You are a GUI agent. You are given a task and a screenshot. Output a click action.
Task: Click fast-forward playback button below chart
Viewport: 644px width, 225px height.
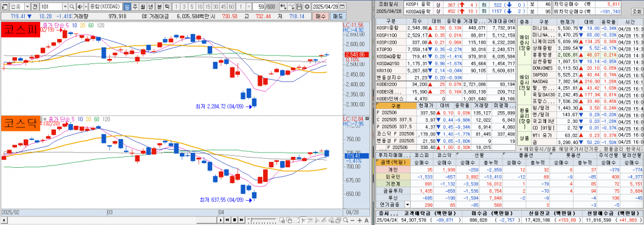click(242, 221)
